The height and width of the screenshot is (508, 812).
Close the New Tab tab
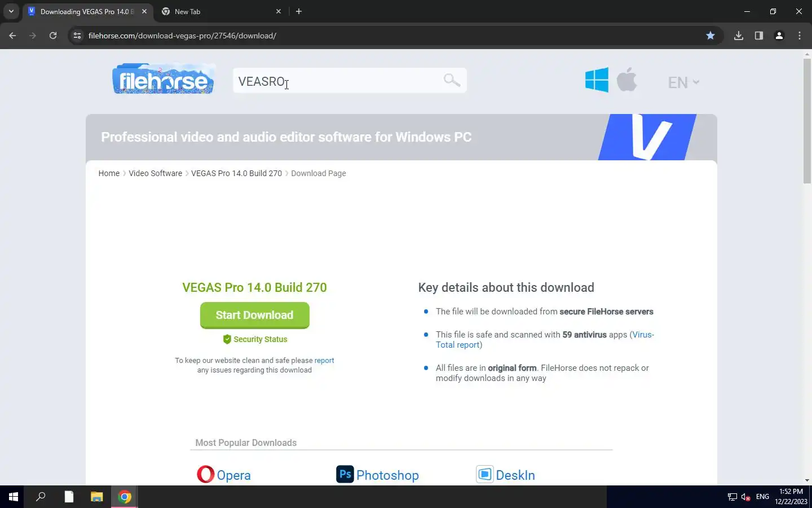point(279,11)
